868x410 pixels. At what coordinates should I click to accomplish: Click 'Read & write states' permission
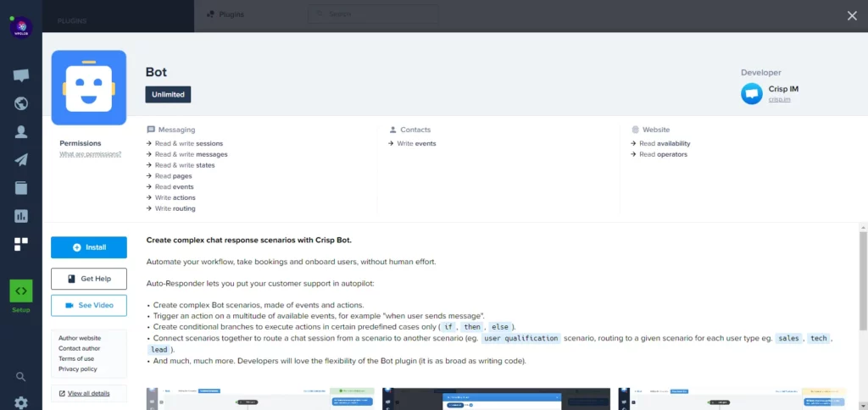pyautogui.click(x=185, y=165)
